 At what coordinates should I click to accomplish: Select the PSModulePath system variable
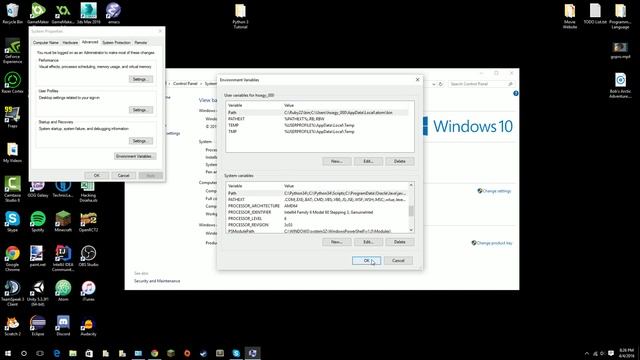(x=317, y=231)
